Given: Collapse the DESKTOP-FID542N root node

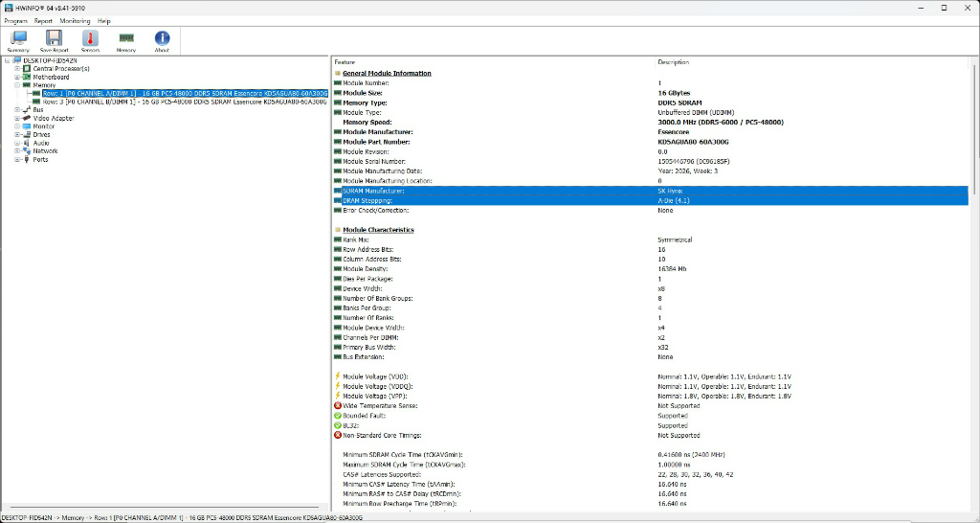Looking at the screenshot, I should coord(8,60).
